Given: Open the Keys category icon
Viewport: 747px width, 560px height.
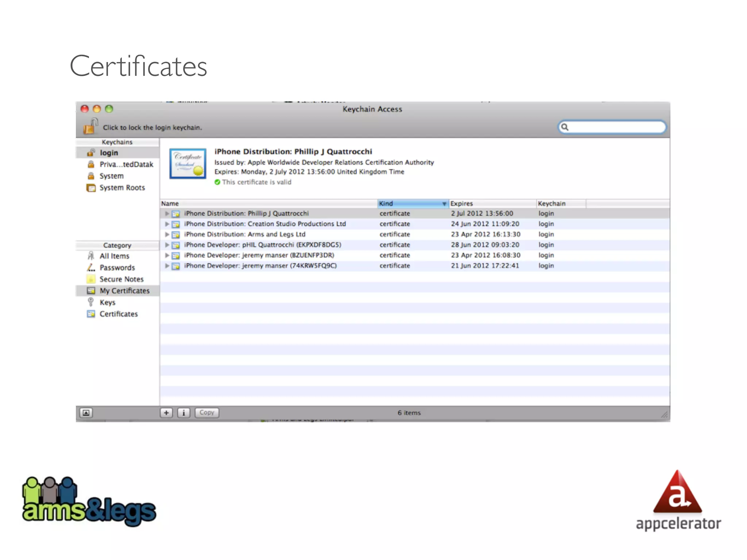Looking at the screenshot, I should pos(91,302).
